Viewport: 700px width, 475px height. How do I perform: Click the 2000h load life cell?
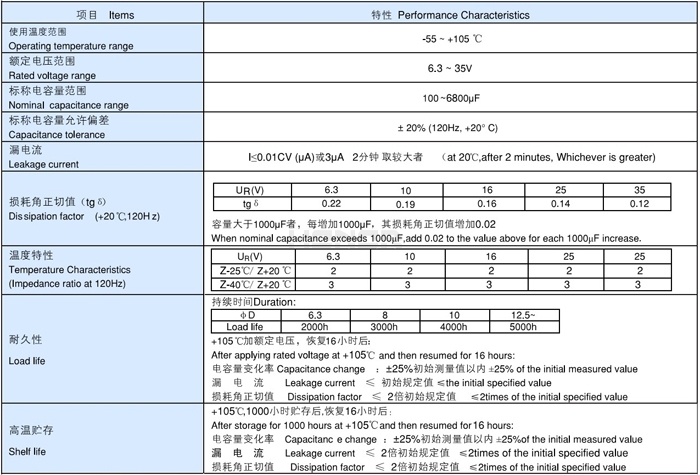(x=313, y=326)
